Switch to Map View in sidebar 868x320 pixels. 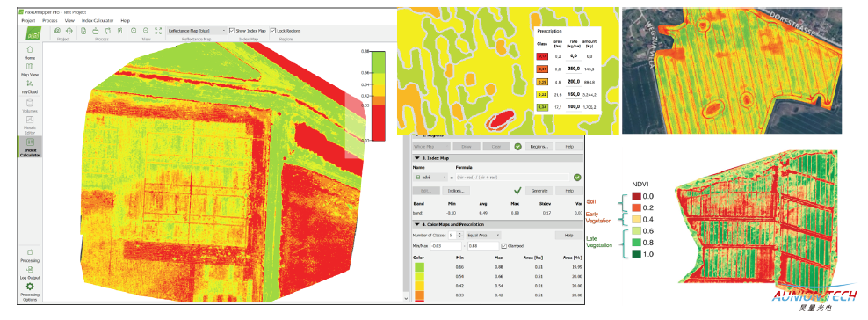click(29, 69)
